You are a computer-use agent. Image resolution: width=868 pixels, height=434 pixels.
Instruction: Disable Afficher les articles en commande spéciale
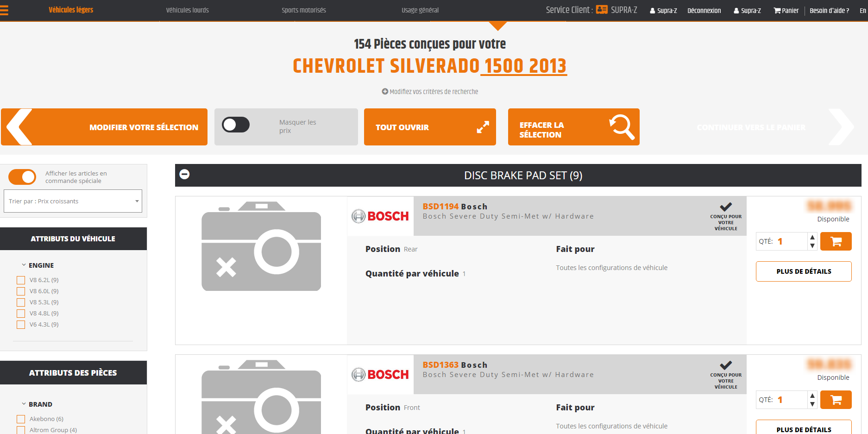[x=22, y=177]
